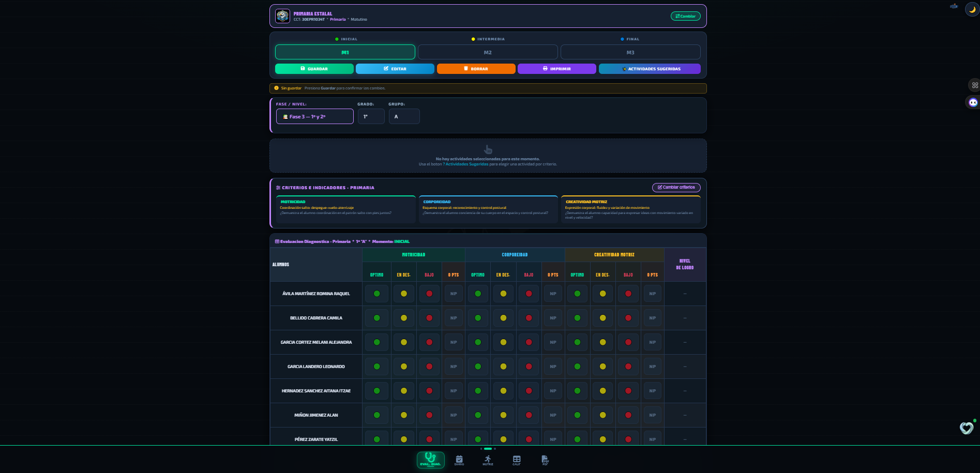980x473 pixels.
Task: Click the ALUMNOS column header
Action: [x=316, y=264]
